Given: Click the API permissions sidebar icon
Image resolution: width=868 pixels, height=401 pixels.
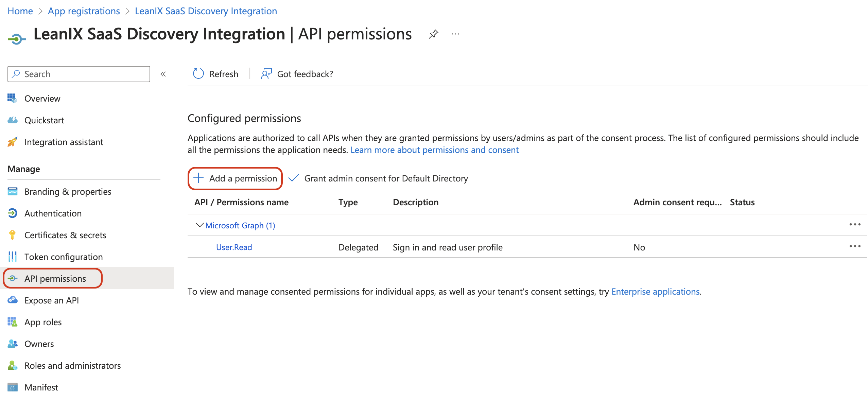Looking at the screenshot, I should (13, 278).
